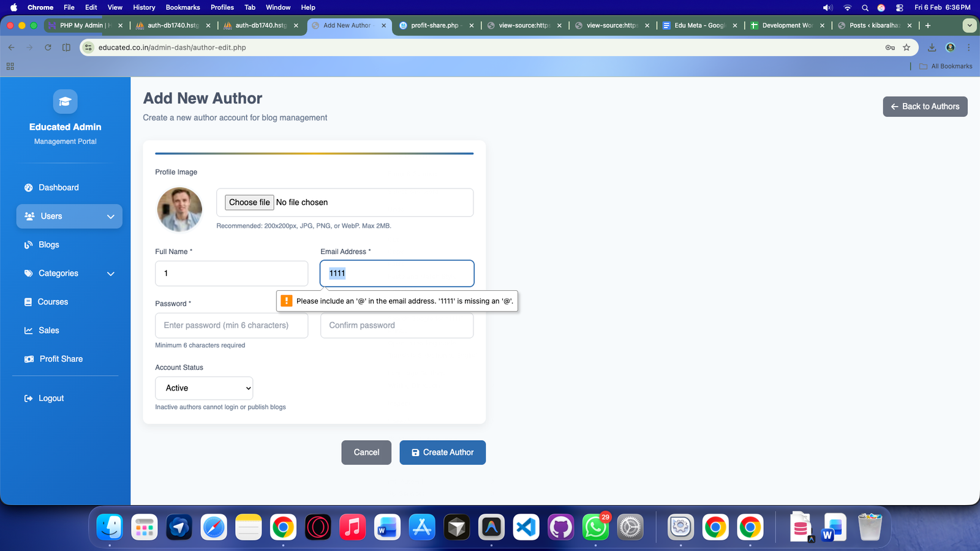
Task: Open the Blogs section in sidebar
Action: (48, 245)
